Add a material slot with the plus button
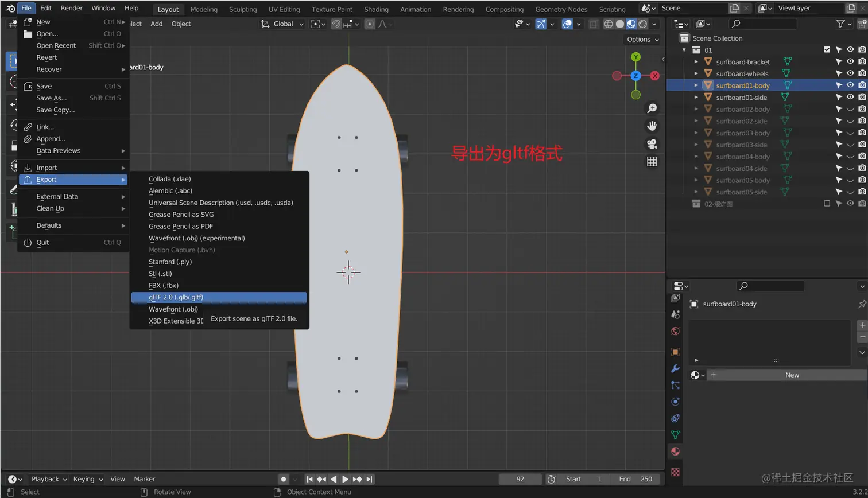868x498 pixels. (862, 325)
